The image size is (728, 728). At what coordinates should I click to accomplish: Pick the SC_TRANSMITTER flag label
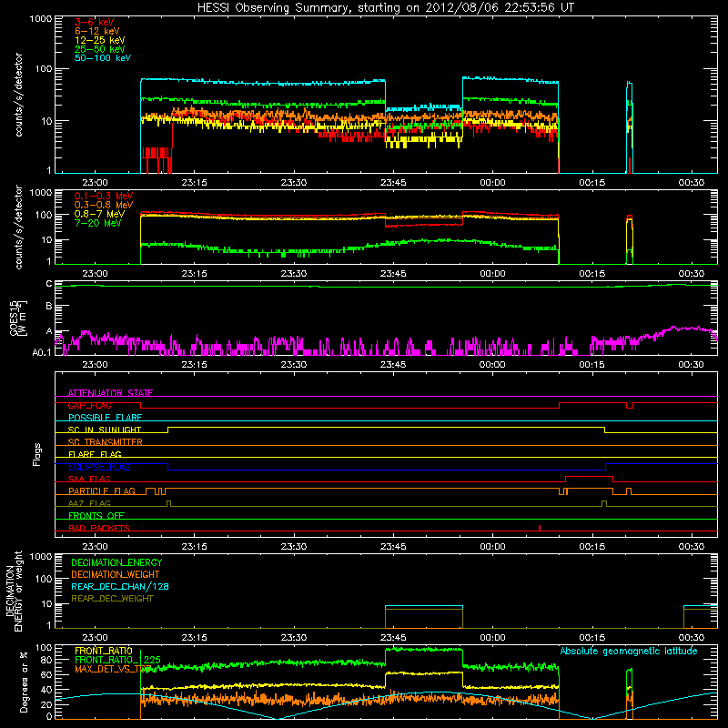pyautogui.click(x=106, y=442)
